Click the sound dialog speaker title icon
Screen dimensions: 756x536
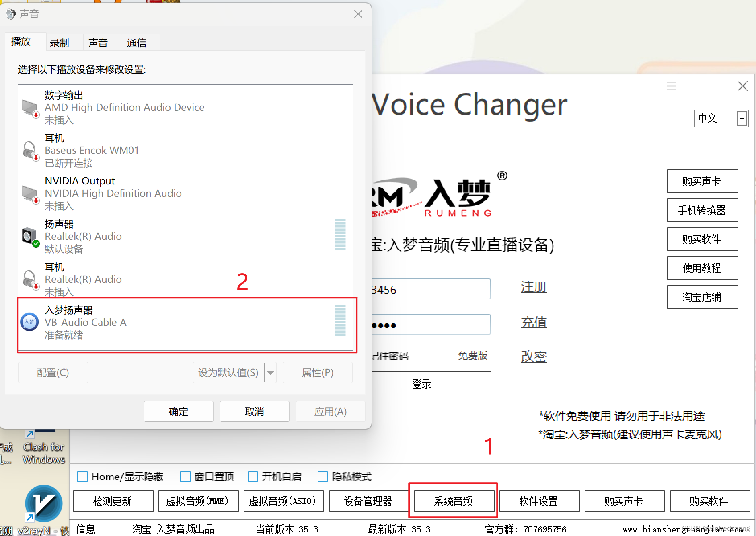[10, 14]
